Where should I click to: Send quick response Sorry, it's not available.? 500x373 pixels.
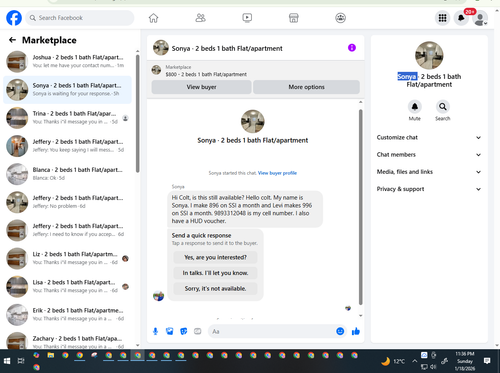pyautogui.click(x=215, y=289)
